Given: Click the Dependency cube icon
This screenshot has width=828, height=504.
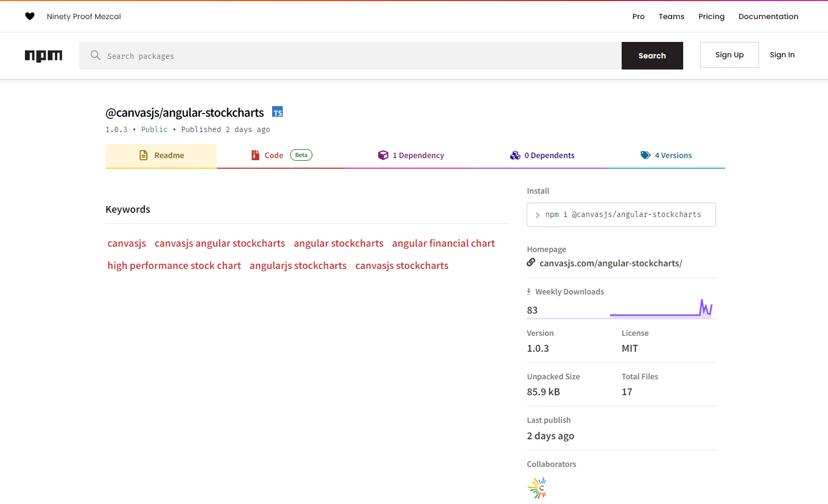Looking at the screenshot, I should click(383, 155).
